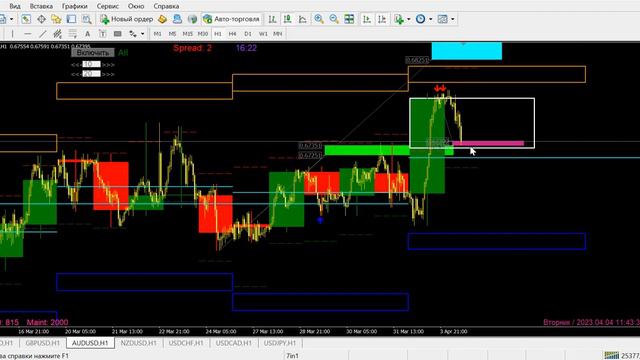Click the MetaEditor yellow book icon
The width and height of the screenshot is (640, 360).
(x=162, y=19)
